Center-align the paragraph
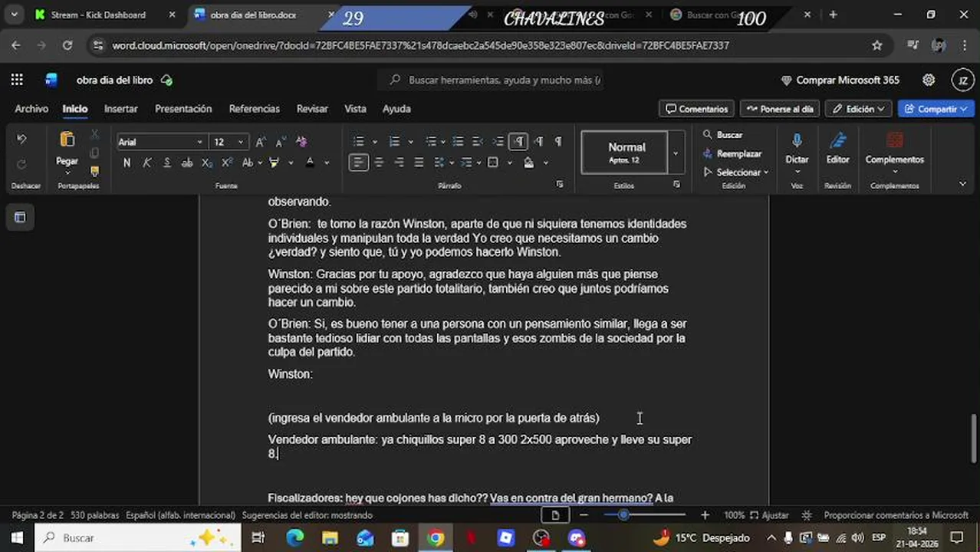 (379, 163)
